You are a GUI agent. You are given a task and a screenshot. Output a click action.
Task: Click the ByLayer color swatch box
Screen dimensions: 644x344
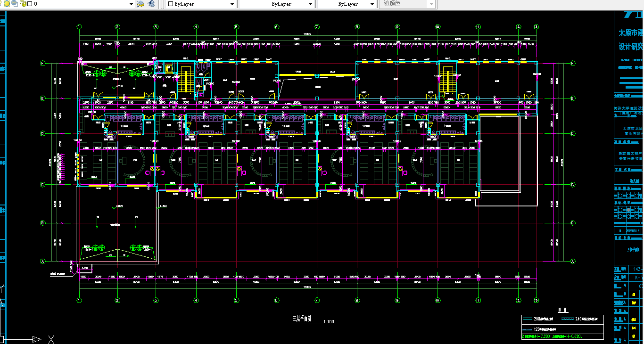(171, 4)
